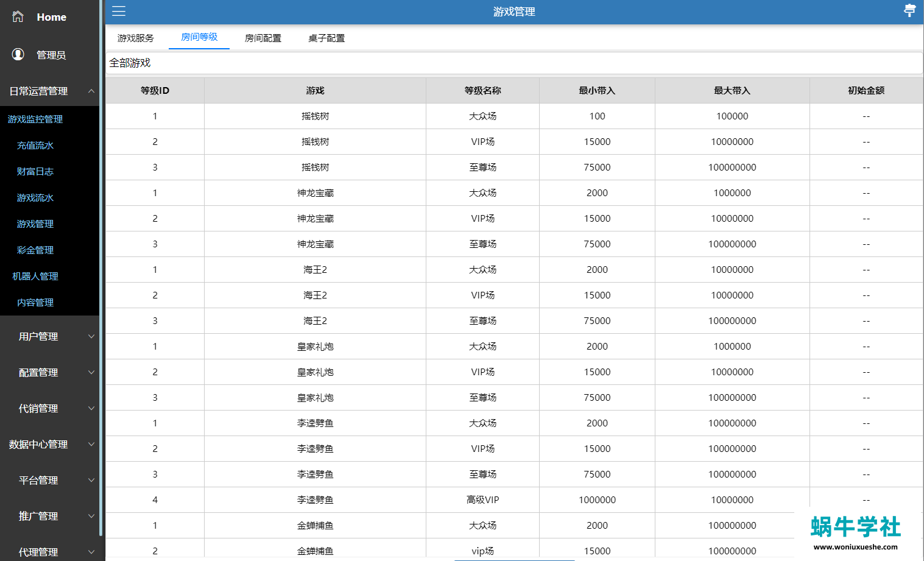Open the 全部游戏 game filter dropdown
This screenshot has width=924, height=561.
tap(513, 63)
